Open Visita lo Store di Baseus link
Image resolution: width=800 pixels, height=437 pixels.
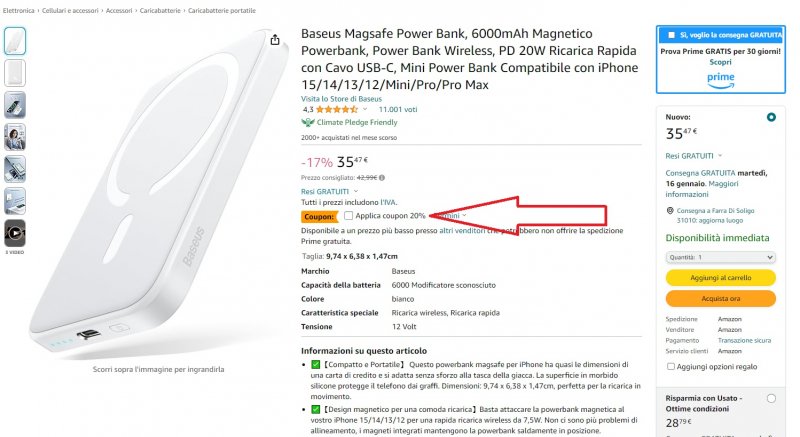pos(340,98)
